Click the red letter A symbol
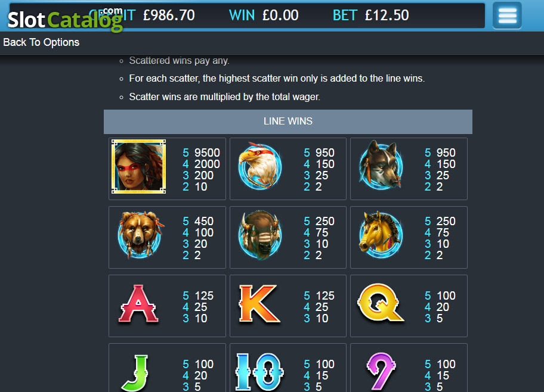Viewport: 544px width, 392px height. [138, 304]
